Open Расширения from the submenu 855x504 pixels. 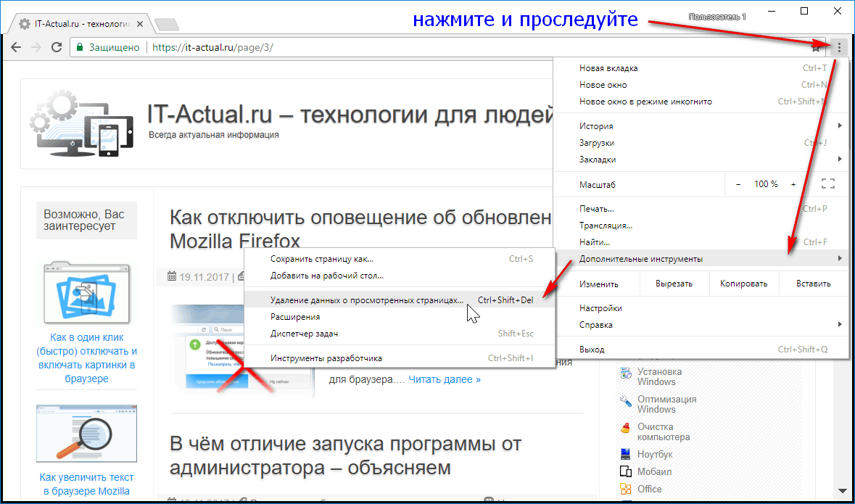[400, 317]
